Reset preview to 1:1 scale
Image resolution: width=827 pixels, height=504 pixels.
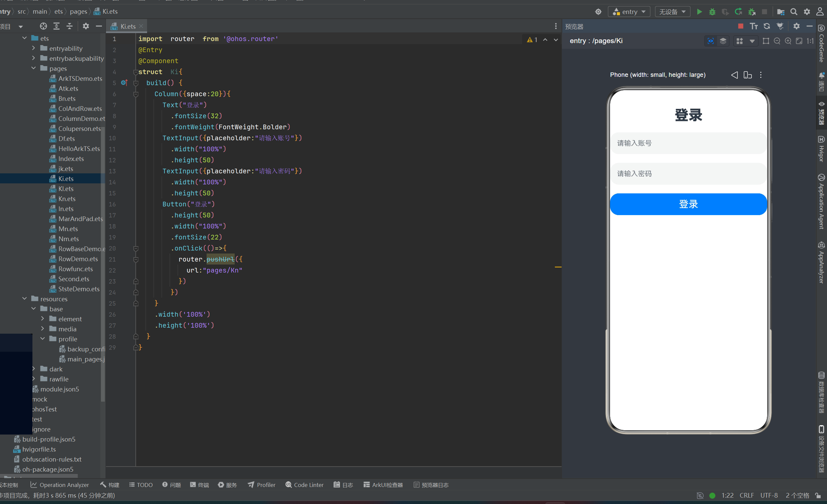(x=810, y=41)
